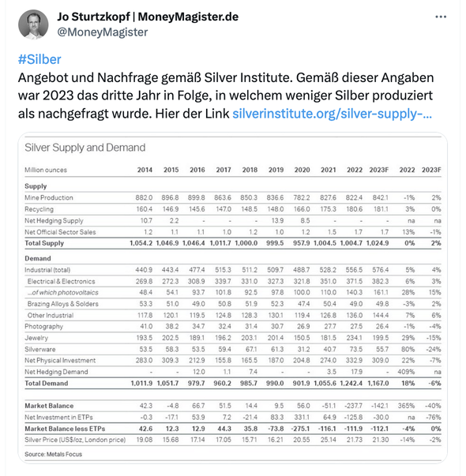
Task: Open the @MoneyMagister handle
Action: [103, 32]
